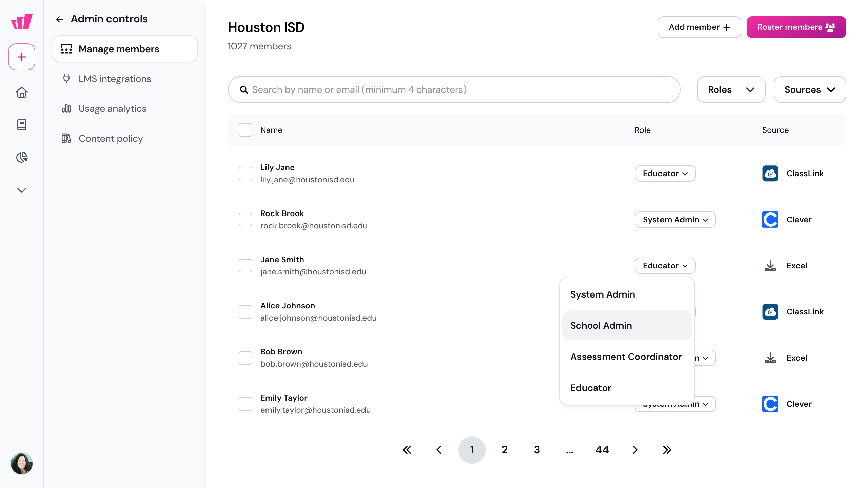This screenshot has height=488, width=868.
Task: Select Lily Jane's row checkbox
Action: (245, 174)
